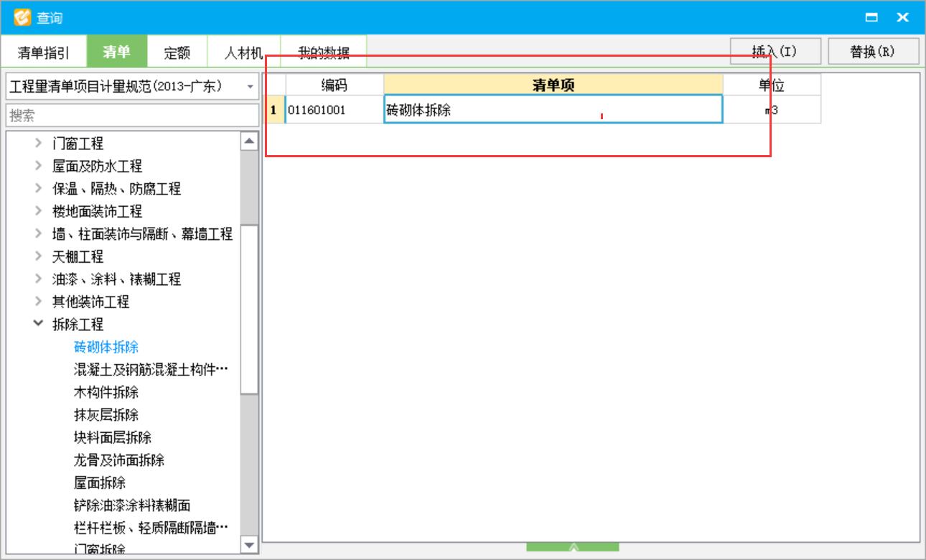
Task: Select 块料面层拆除 tree item
Action: point(113,437)
